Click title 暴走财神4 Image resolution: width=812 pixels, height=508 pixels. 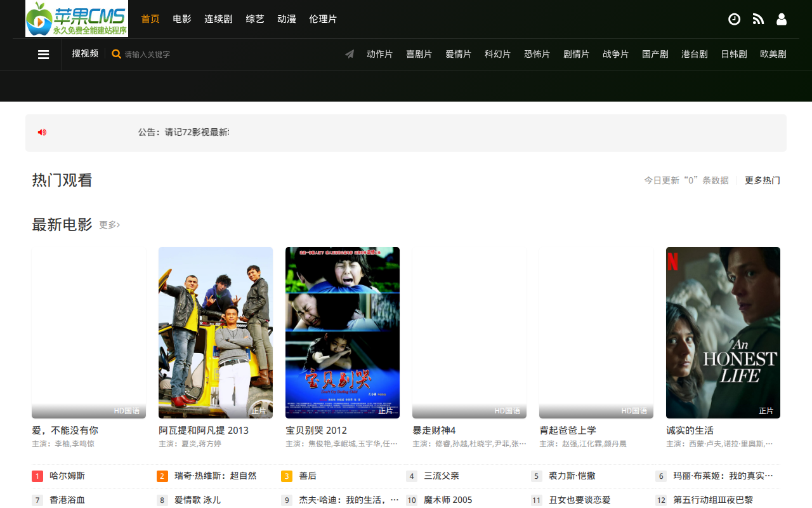[x=435, y=431]
